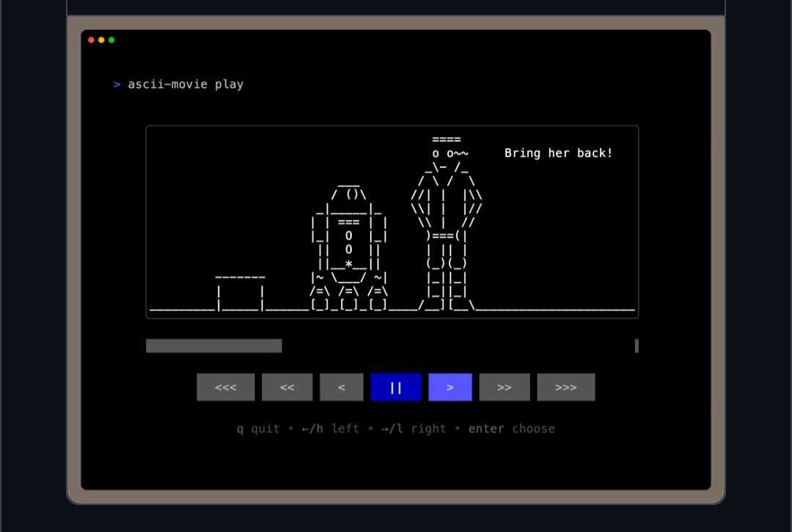Viewport: 792px width, 532px height.
Task: Click the >>> fastest forward button
Action: (565, 387)
